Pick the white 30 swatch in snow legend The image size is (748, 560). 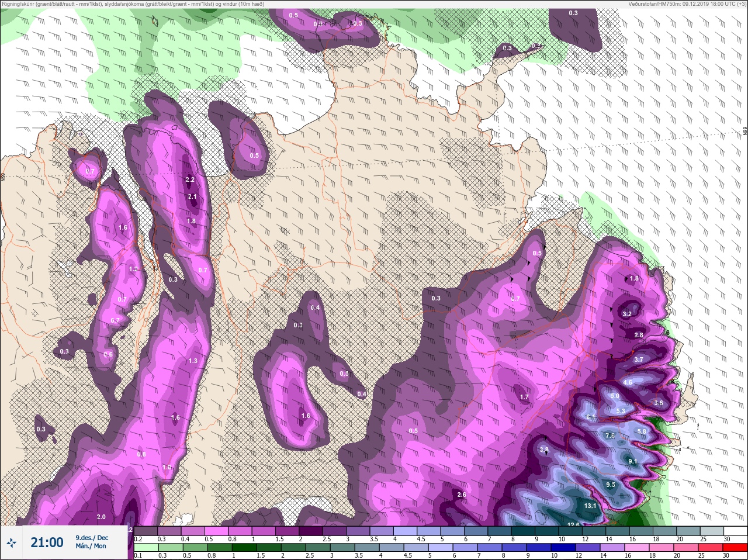tap(735, 531)
